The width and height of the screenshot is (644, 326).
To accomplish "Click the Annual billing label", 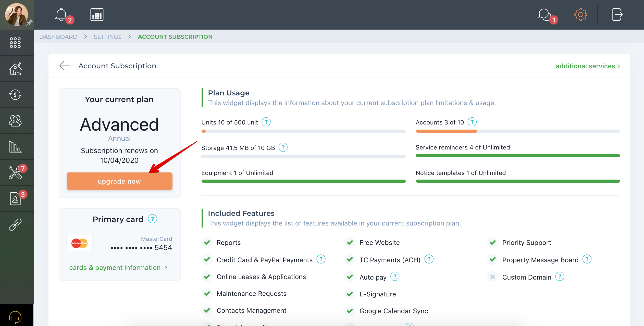I will coord(119,138).
